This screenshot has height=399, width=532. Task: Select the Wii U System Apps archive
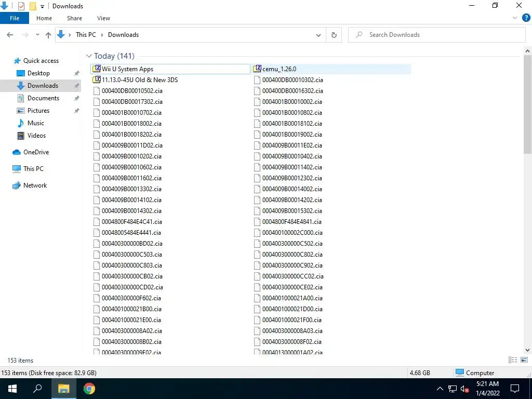pos(170,69)
